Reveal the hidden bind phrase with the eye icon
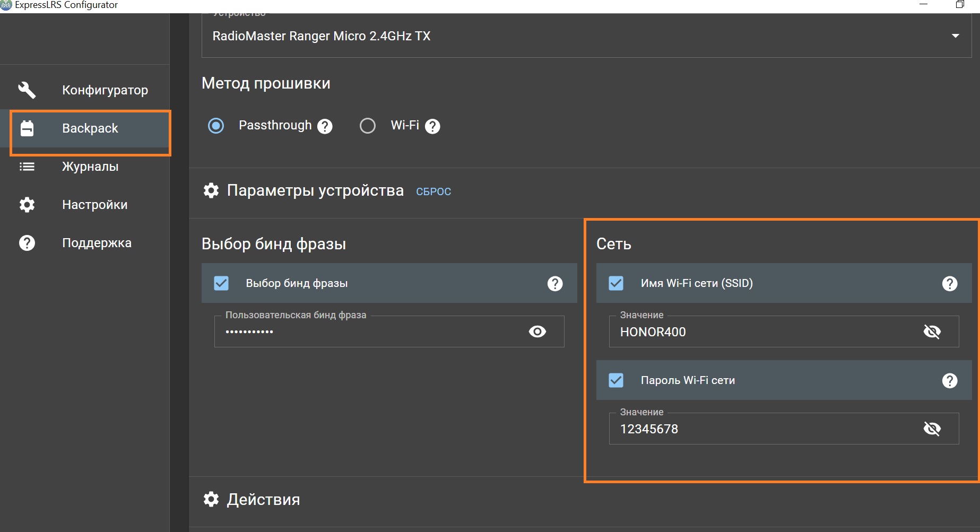Viewport: 980px width, 532px height. (x=537, y=331)
